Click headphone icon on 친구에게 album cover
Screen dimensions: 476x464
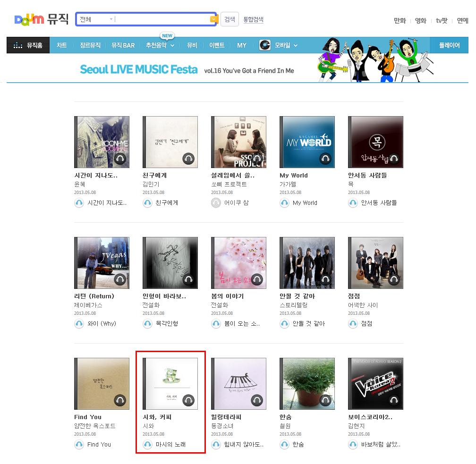(x=188, y=159)
